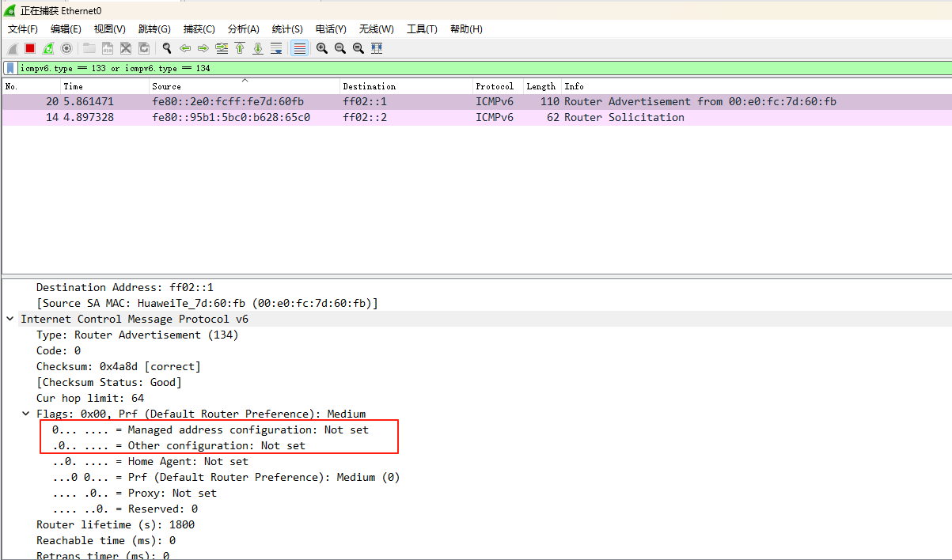
Task: Go back in packet history arrow
Action: [x=185, y=48]
